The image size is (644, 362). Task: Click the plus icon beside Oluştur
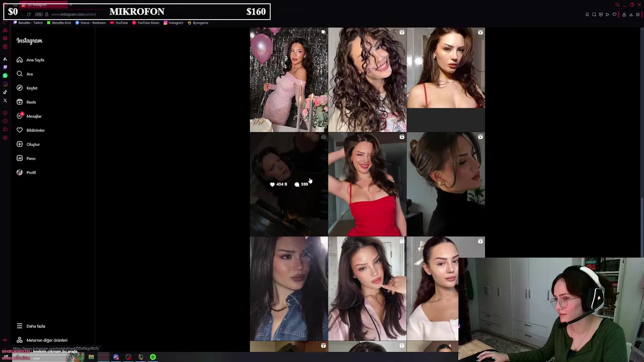20,144
